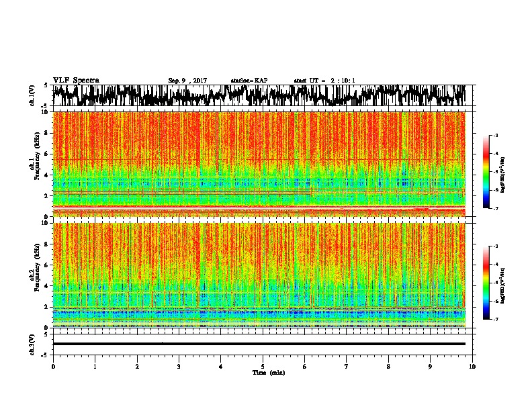Click the ch.1 colorbar log(PSD) label
The image size is (532, 411).
502,175
